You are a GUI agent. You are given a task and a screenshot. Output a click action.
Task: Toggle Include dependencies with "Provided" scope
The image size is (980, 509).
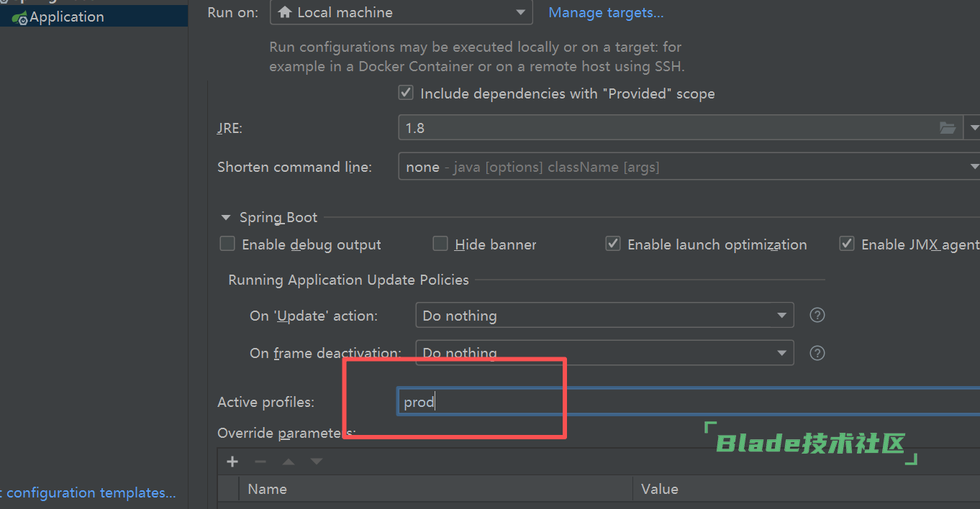click(406, 93)
